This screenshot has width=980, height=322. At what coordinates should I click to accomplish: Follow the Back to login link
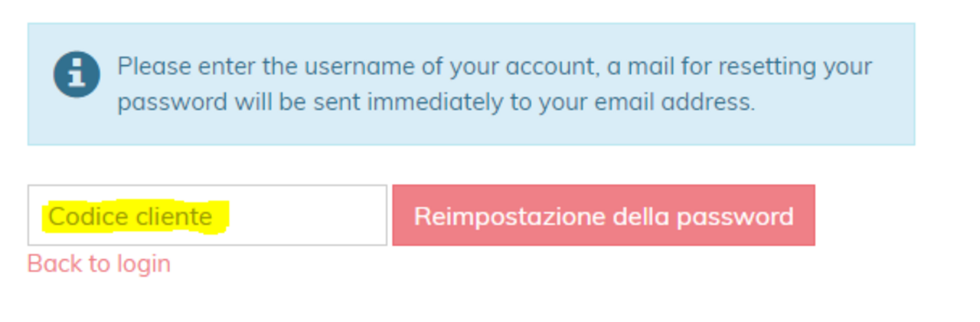(99, 264)
